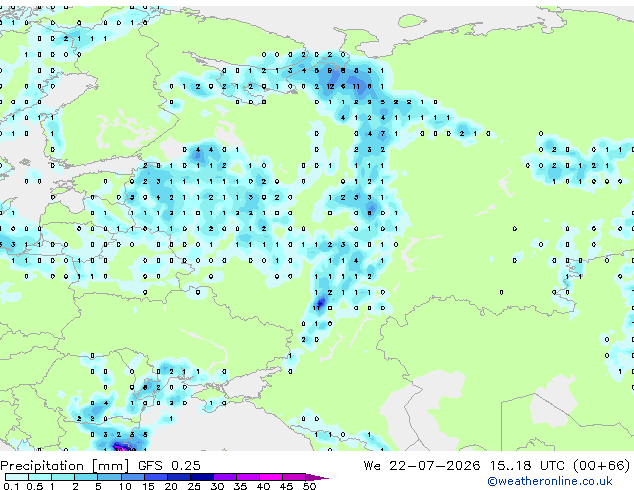Click the 'Precipitation [mm]' title text

point(65,466)
